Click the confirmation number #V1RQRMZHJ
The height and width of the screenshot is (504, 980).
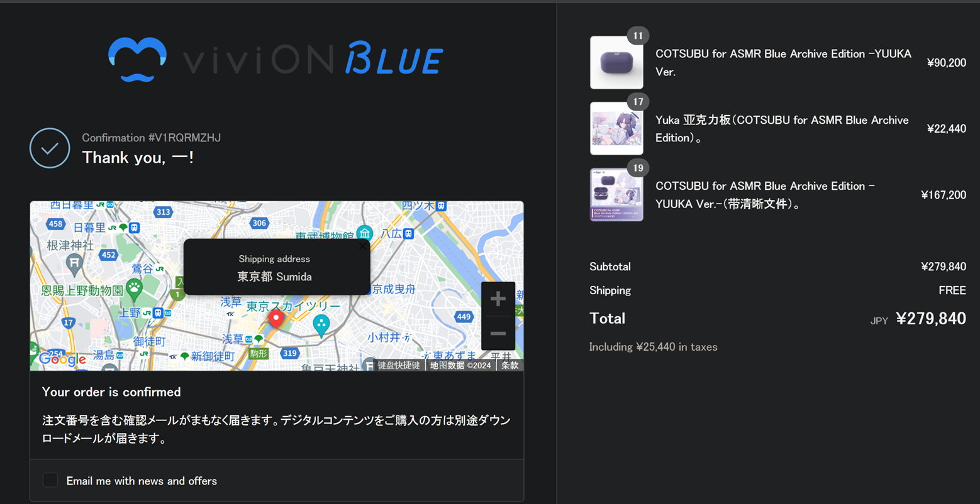pos(184,138)
